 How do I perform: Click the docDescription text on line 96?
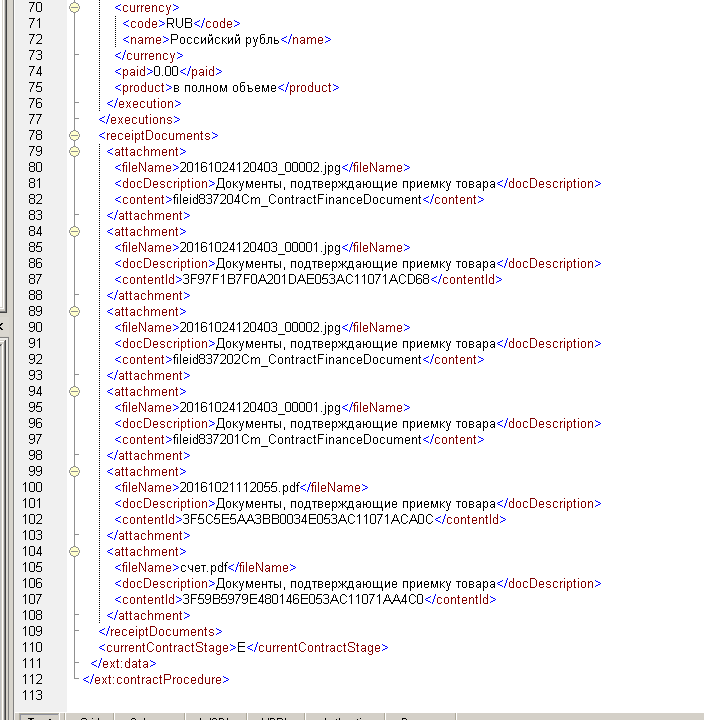point(356,423)
